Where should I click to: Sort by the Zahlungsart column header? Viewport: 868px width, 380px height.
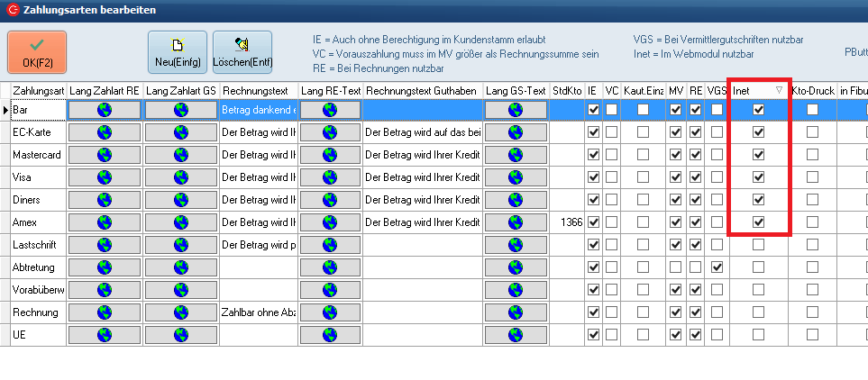click(x=38, y=91)
